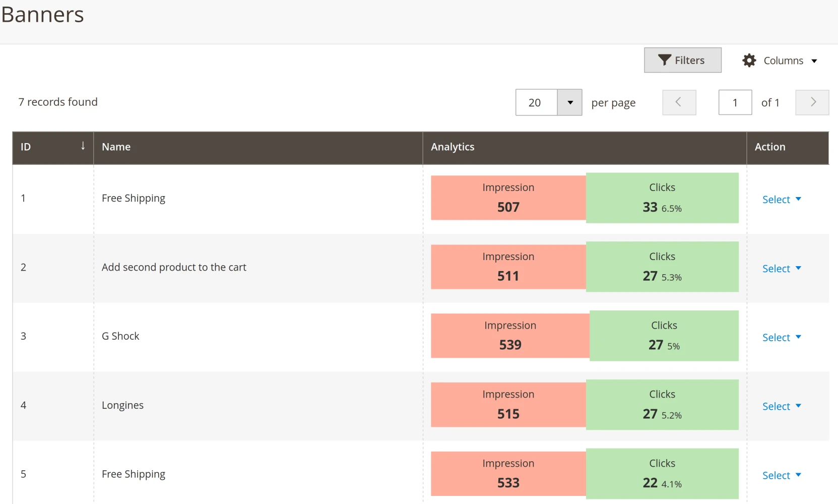The height and width of the screenshot is (504, 838).
Task: Click the Impression bar for G Shock
Action: pos(509,336)
